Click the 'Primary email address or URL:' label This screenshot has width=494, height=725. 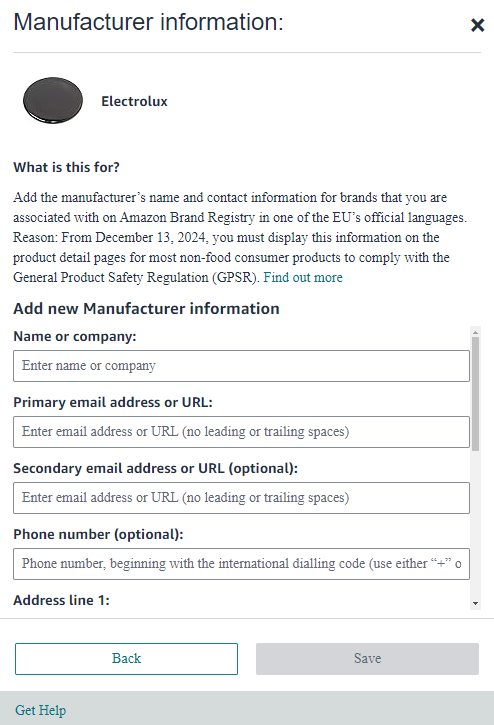[x=113, y=402]
